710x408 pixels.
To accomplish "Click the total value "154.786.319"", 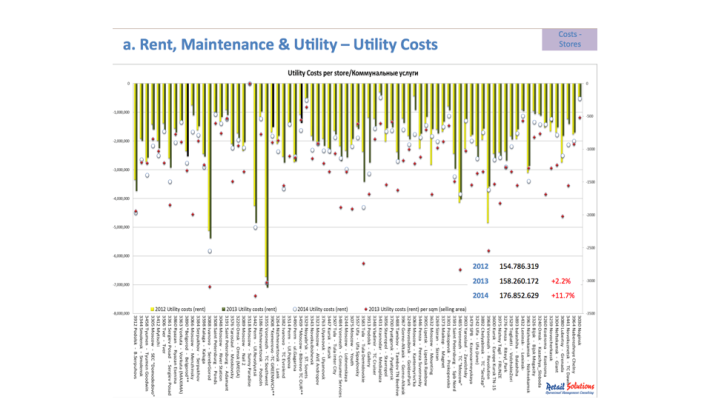I will [519, 266].
